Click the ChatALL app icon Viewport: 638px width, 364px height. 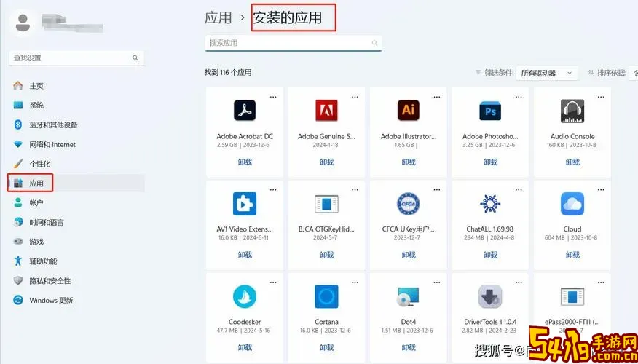pos(490,204)
